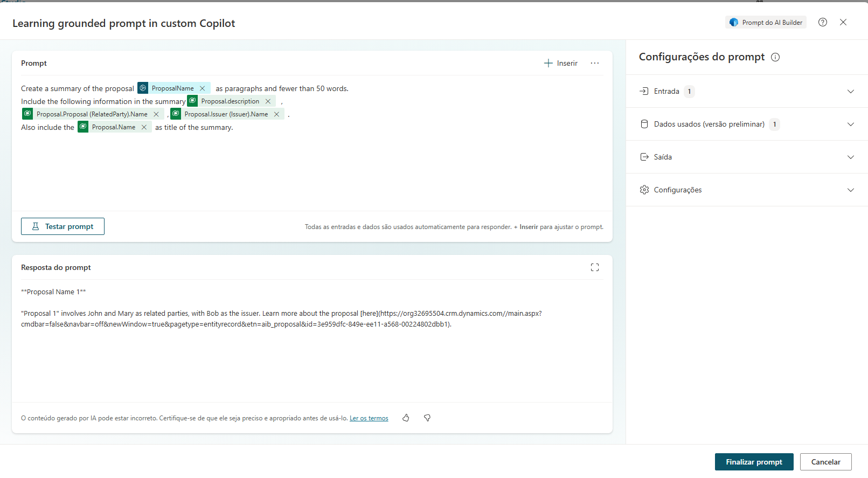Expand the prompt response to full screen
868x478 pixels.
pyautogui.click(x=595, y=267)
